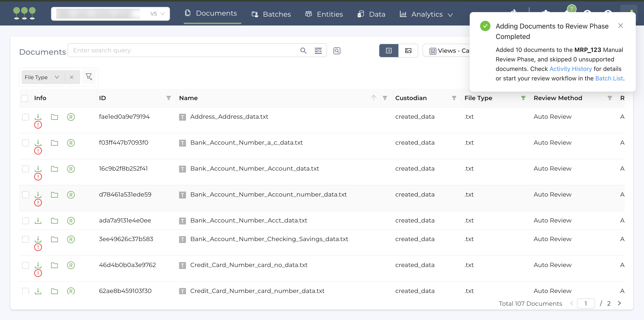Expand the File Type filter dropdown
This screenshot has width=644, height=320.
pyautogui.click(x=57, y=77)
